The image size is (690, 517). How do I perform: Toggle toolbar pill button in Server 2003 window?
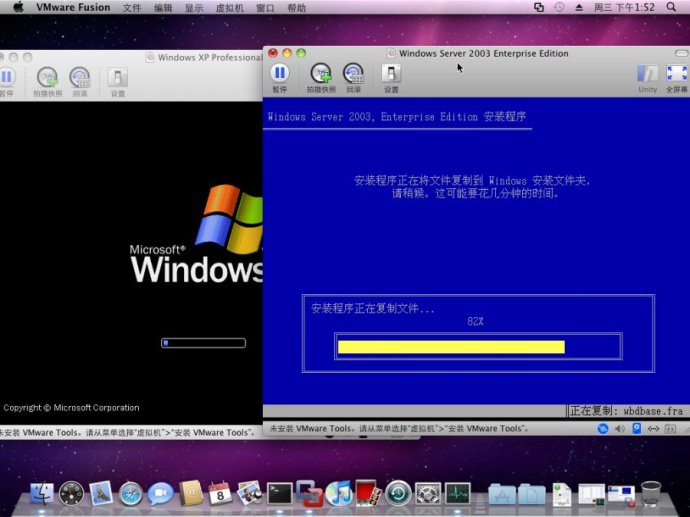pyautogui.click(x=681, y=53)
